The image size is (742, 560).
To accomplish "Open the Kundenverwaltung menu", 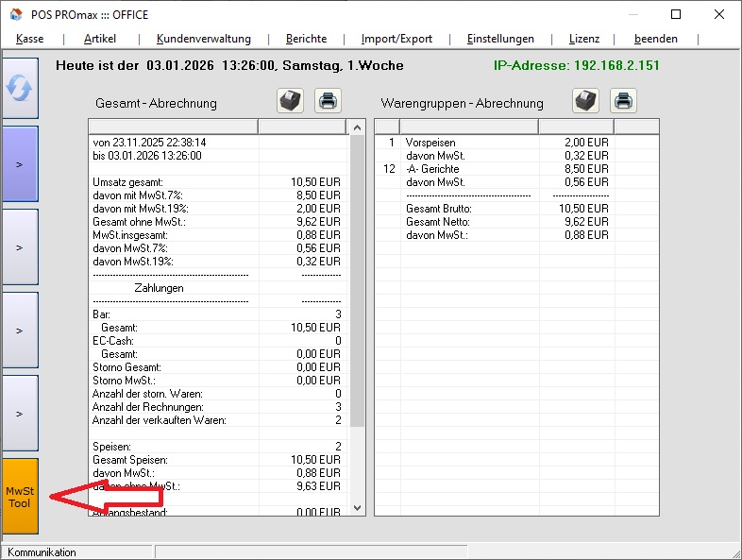I will (203, 39).
